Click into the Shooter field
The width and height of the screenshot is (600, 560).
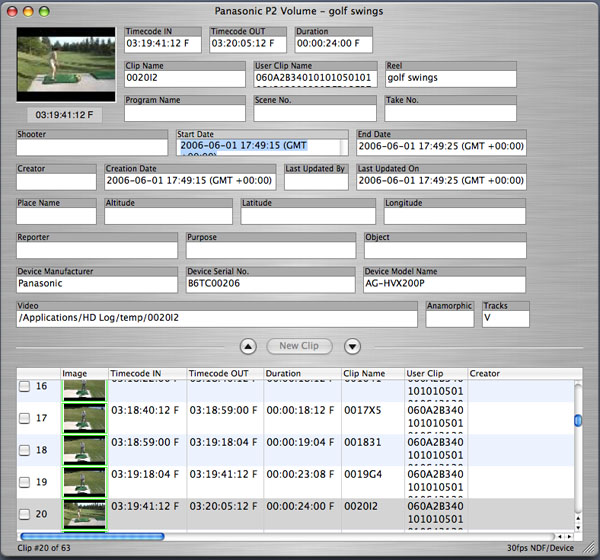92,147
